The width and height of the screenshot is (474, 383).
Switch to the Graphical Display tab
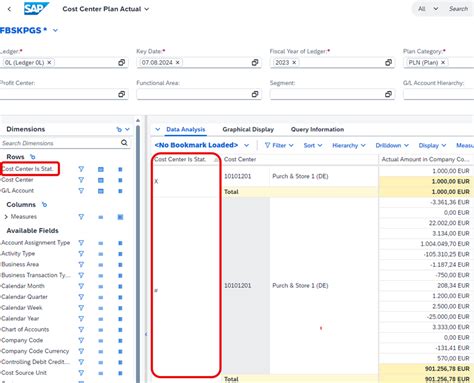(248, 129)
